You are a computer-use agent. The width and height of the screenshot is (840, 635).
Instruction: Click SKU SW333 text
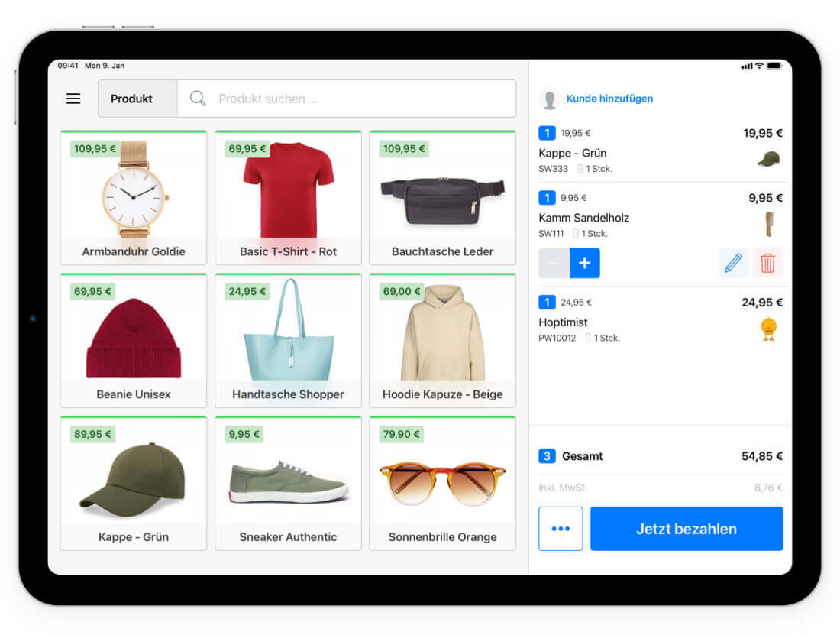click(x=554, y=169)
